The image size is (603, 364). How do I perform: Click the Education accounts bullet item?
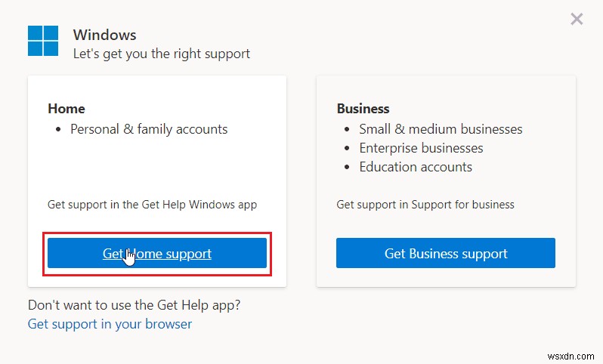(x=416, y=167)
